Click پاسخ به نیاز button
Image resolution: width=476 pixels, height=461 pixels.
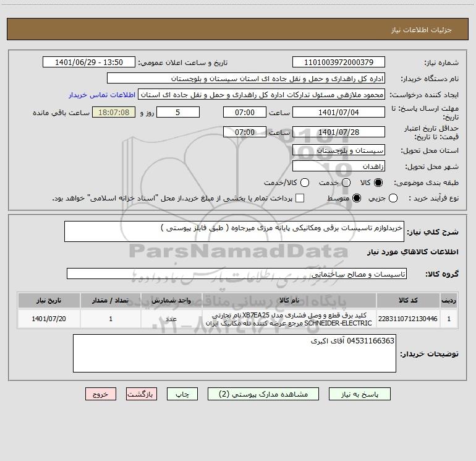pyautogui.click(x=359, y=394)
